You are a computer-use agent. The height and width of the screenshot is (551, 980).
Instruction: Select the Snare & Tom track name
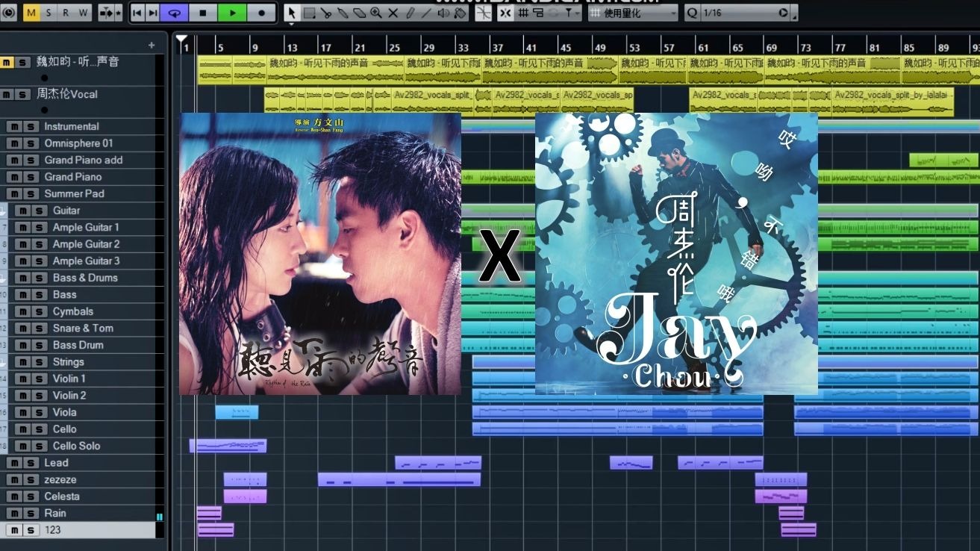point(83,329)
